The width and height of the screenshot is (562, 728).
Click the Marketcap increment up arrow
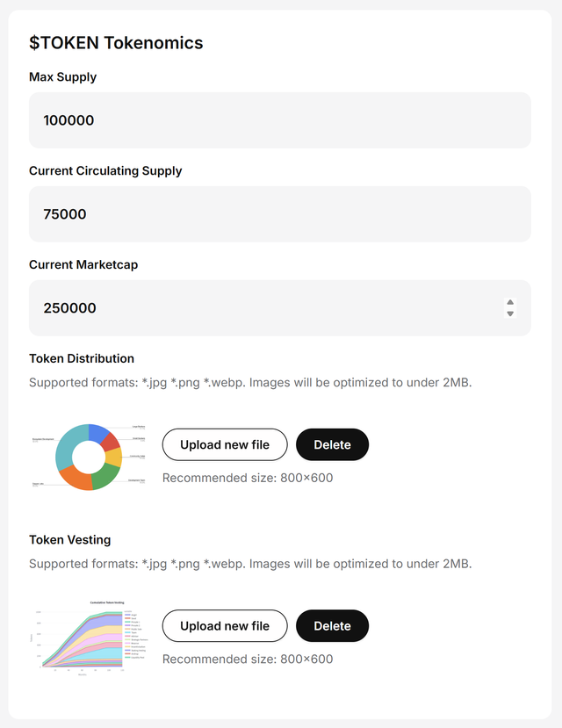click(x=510, y=302)
